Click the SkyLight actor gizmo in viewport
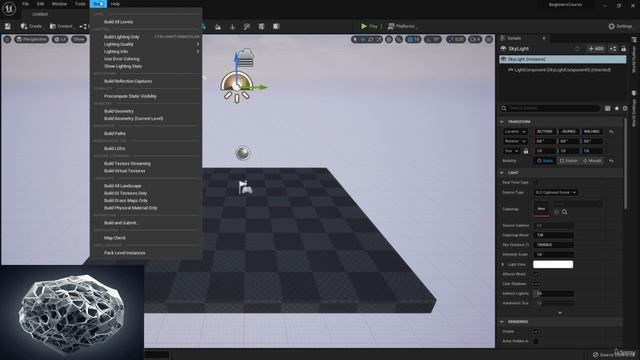 coord(236,86)
